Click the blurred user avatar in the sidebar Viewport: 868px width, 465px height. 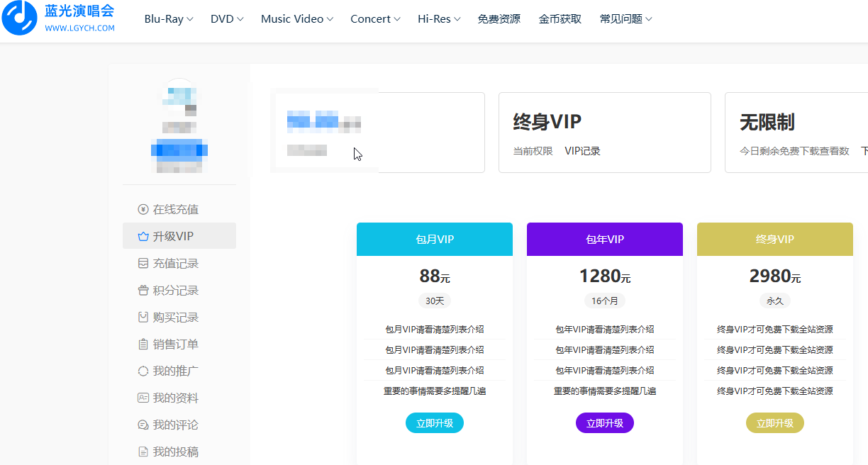tap(179, 98)
